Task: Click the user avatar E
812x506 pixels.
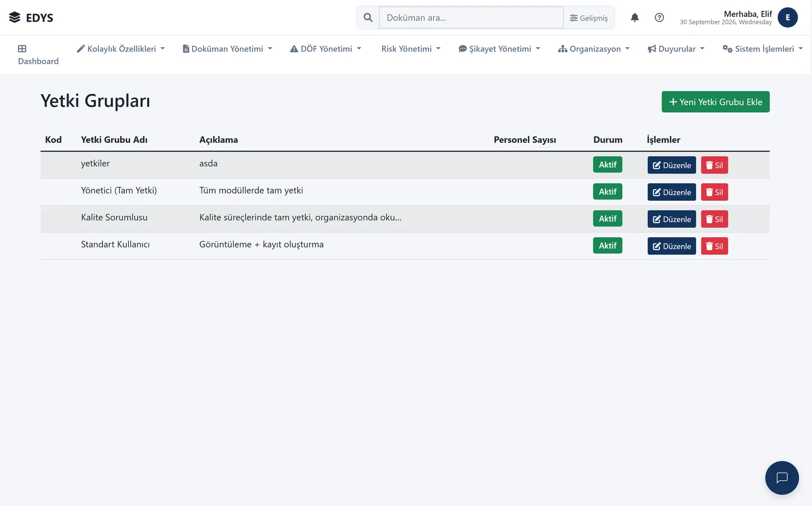Action: coord(788,18)
